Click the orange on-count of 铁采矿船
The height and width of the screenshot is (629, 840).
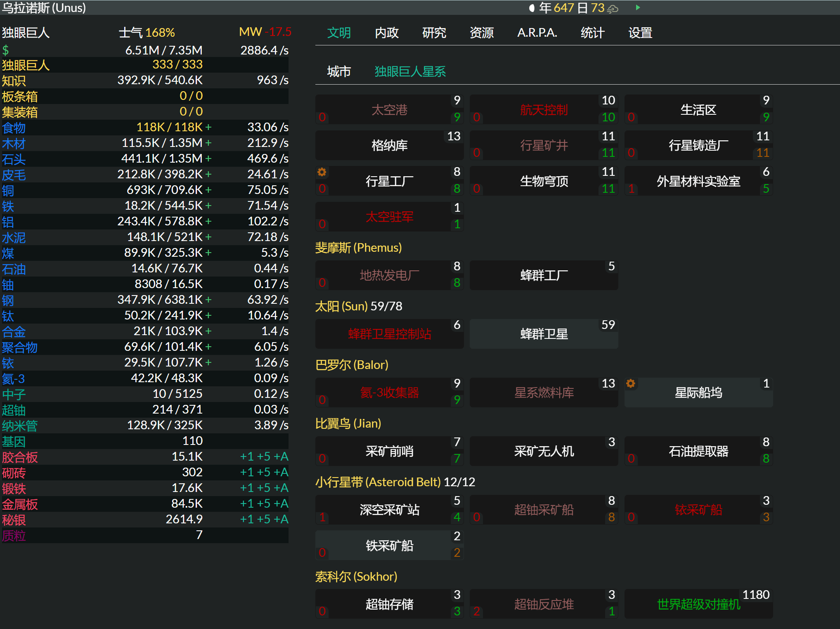pos(457,553)
